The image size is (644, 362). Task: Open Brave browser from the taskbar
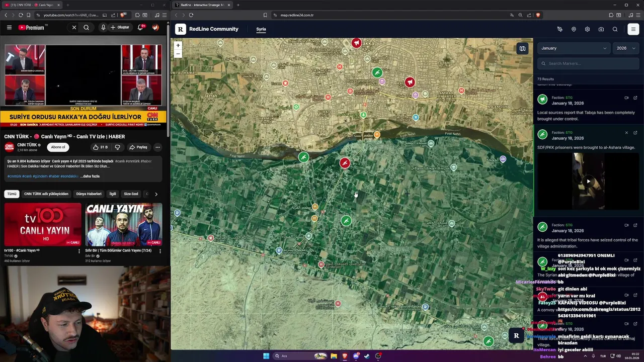pos(345,356)
